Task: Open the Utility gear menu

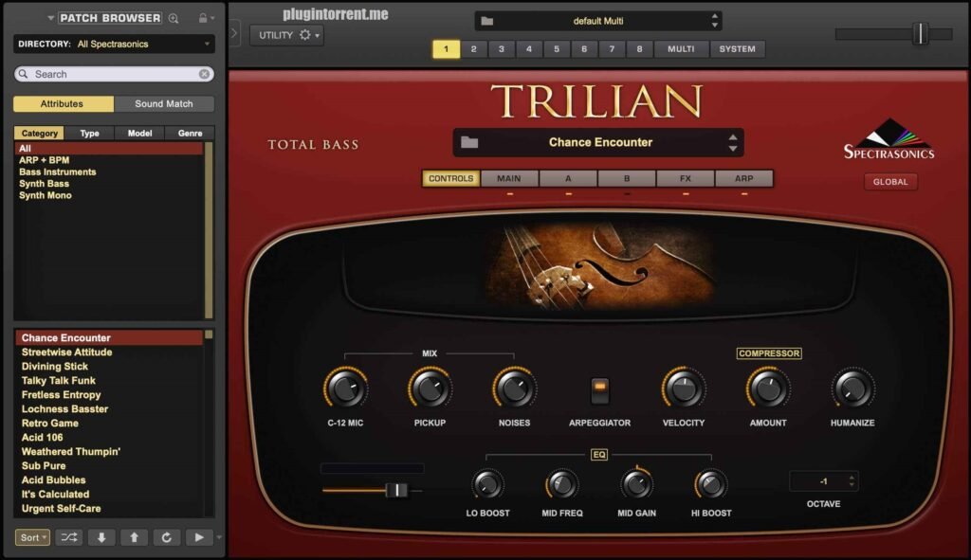Action: pos(286,35)
